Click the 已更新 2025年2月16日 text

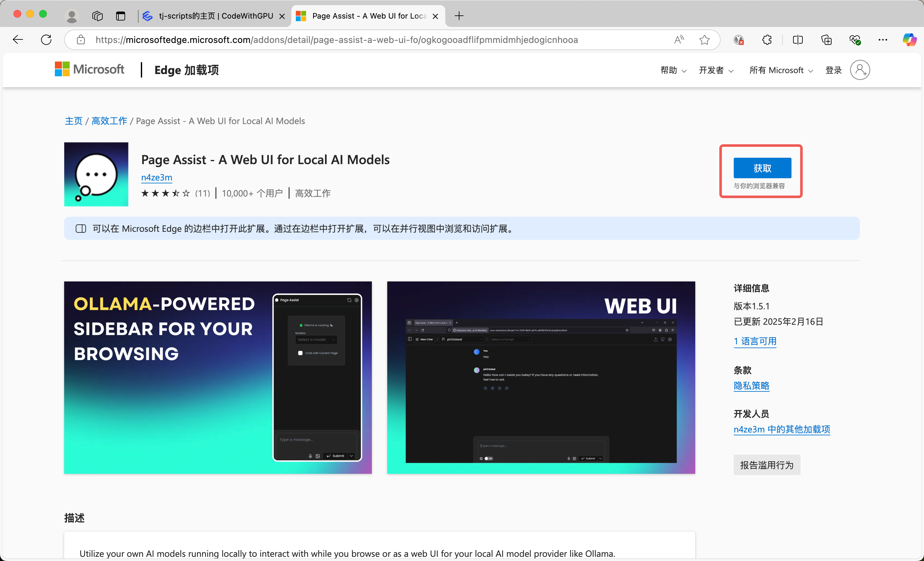[x=778, y=322]
